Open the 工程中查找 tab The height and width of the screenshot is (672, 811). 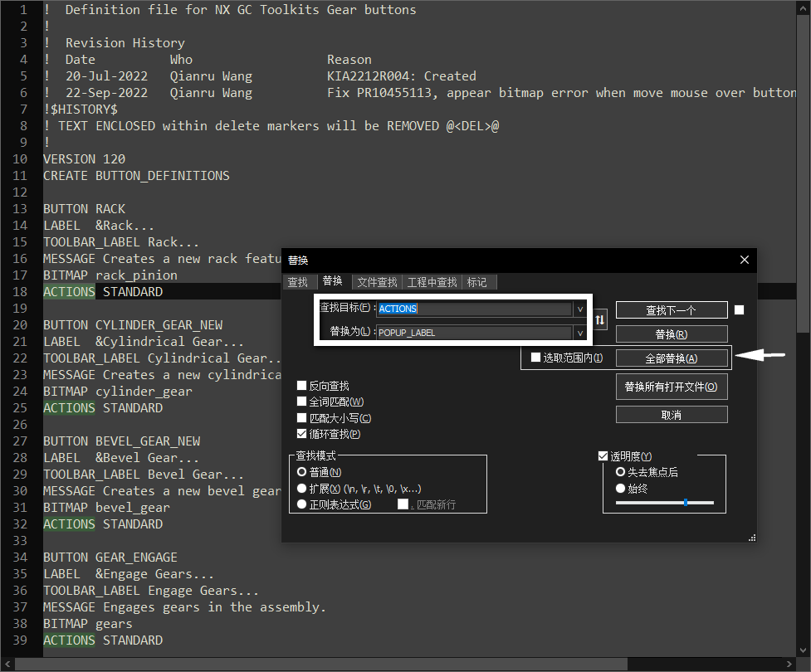coord(432,282)
